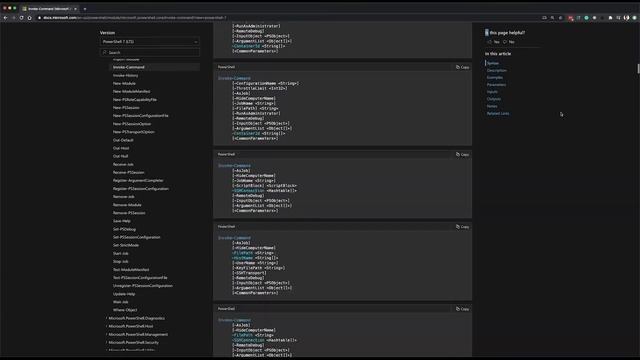Open Where-Object in the sidebar
The image size is (640, 360).
[x=125, y=310]
